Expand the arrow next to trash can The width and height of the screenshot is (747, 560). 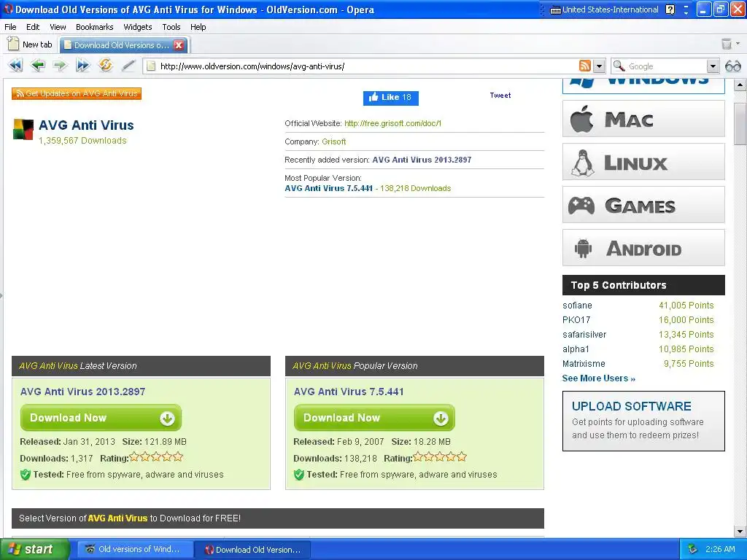click(738, 44)
